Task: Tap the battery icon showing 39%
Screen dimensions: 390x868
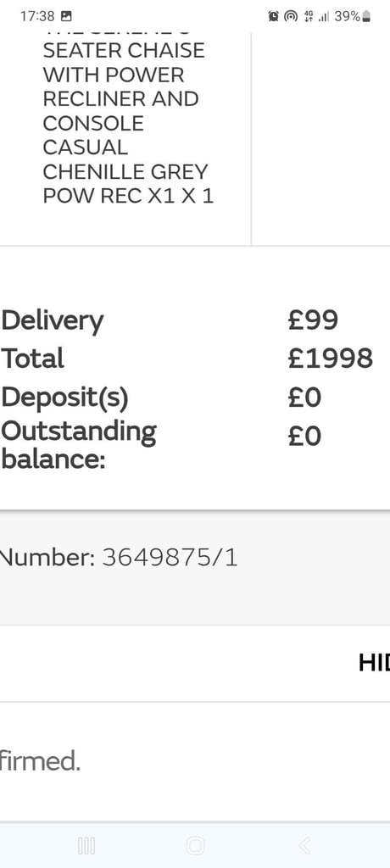Action: [x=365, y=17]
